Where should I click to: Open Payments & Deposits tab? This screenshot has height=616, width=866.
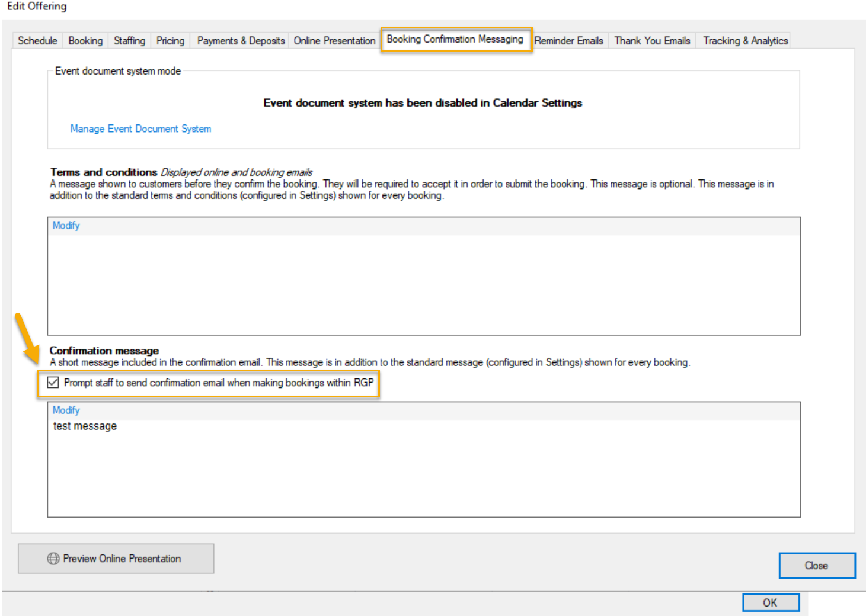point(241,41)
